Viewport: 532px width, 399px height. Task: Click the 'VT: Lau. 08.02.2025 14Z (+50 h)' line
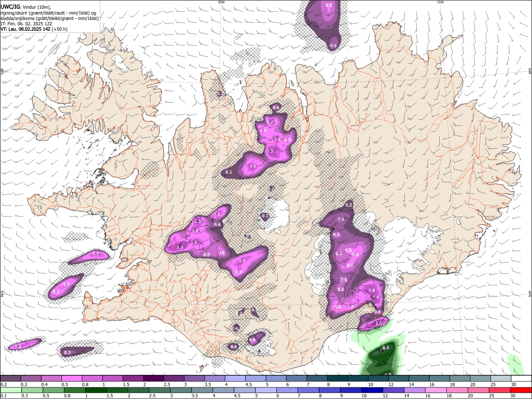34,29
